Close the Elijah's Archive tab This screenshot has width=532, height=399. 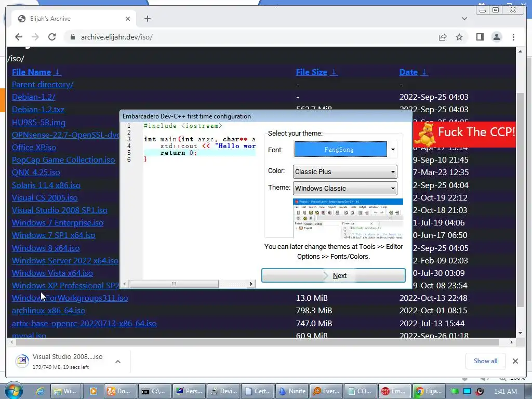[128, 19]
